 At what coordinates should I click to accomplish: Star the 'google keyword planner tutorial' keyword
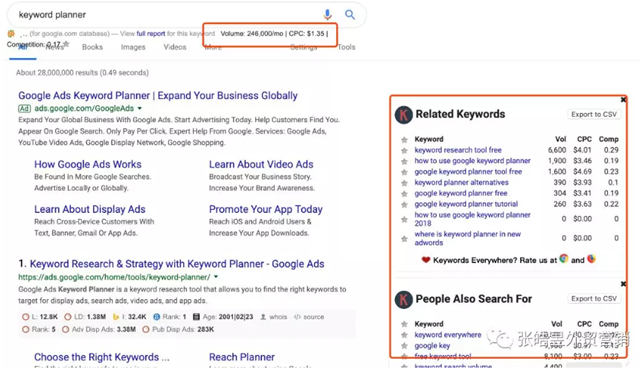coord(404,205)
